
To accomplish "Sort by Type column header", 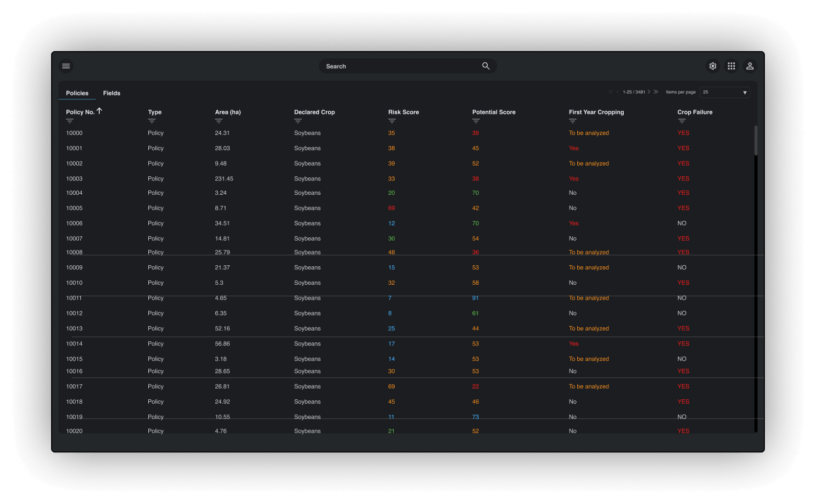I will pyautogui.click(x=155, y=112).
